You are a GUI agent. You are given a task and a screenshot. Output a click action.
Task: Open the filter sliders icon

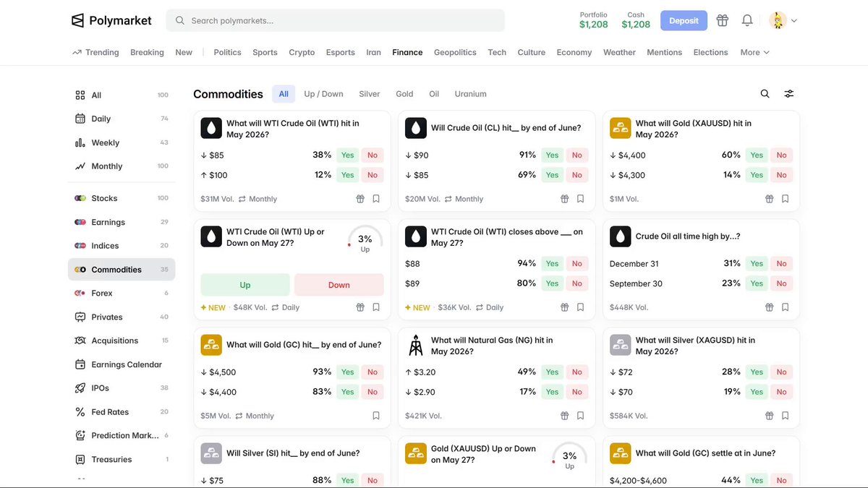[x=789, y=94]
